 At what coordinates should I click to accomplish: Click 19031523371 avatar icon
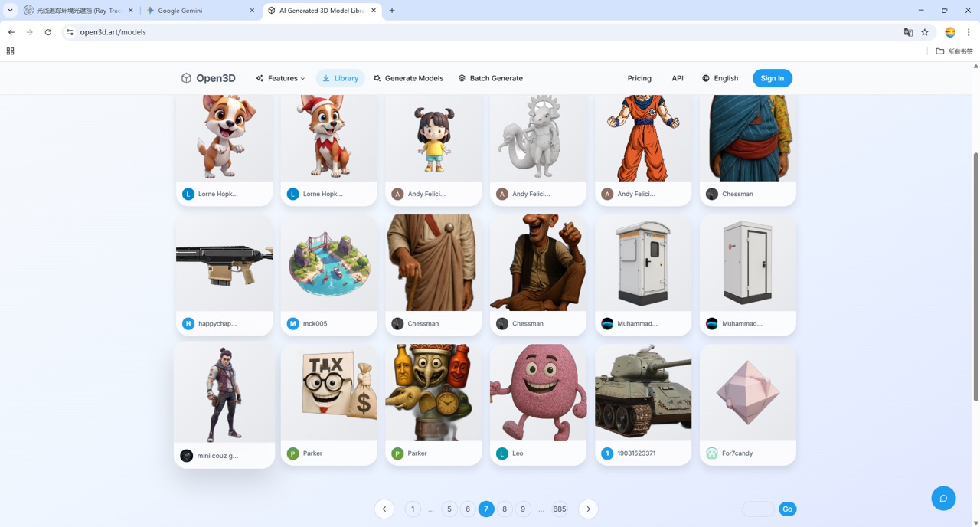[x=607, y=453]
